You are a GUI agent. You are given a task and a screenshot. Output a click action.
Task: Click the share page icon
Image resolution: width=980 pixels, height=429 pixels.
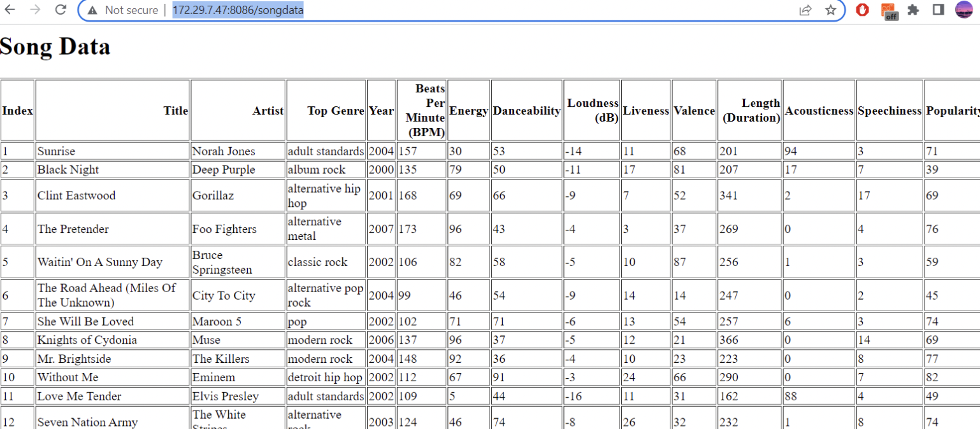[805, 10]
